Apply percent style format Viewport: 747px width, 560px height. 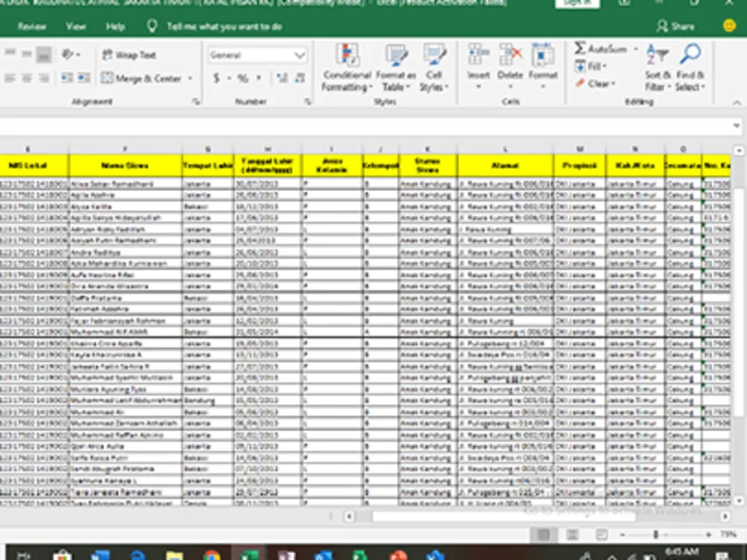(243, 78)
